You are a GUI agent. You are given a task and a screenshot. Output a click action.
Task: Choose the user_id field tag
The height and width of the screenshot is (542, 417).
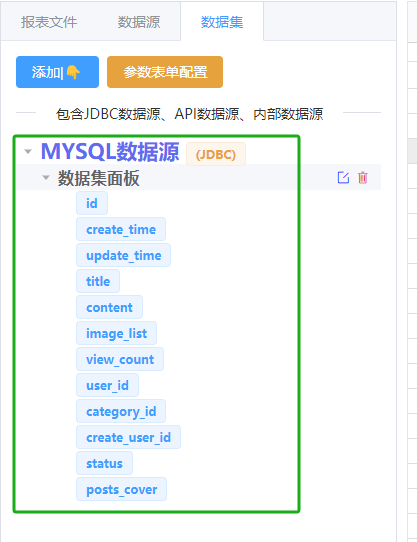coord(108,385)
